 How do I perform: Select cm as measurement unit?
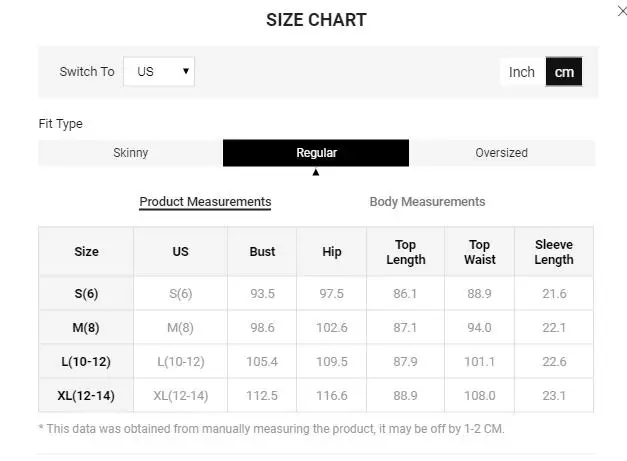(x=564, y=72)
